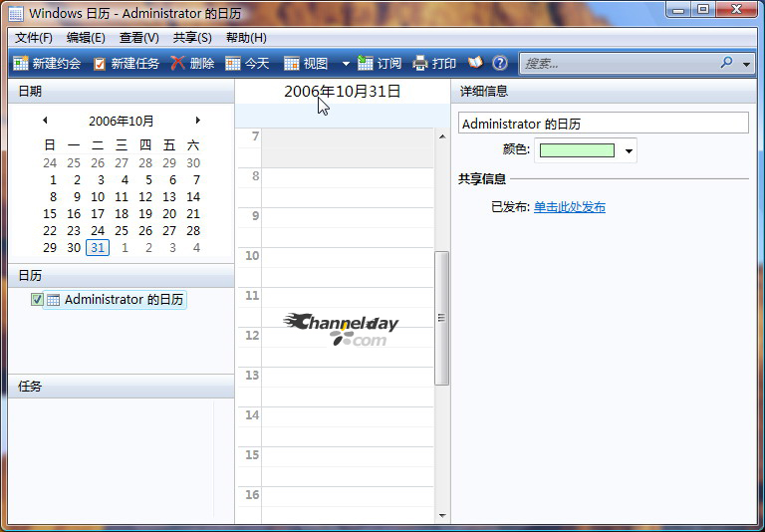Open the 查看(V) menu
This screenshot has height=532, width=765.
pyautogui.click(x=139, y=38)
